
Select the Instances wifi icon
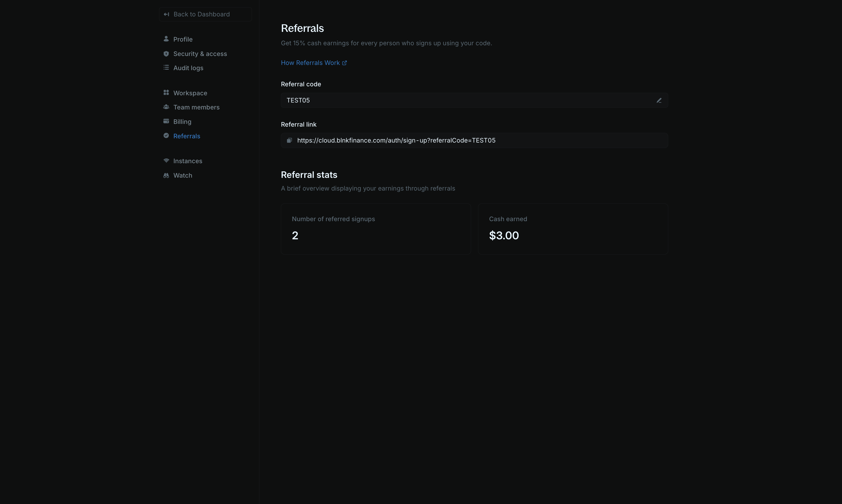pyautogui.click(x=166, y=160)
